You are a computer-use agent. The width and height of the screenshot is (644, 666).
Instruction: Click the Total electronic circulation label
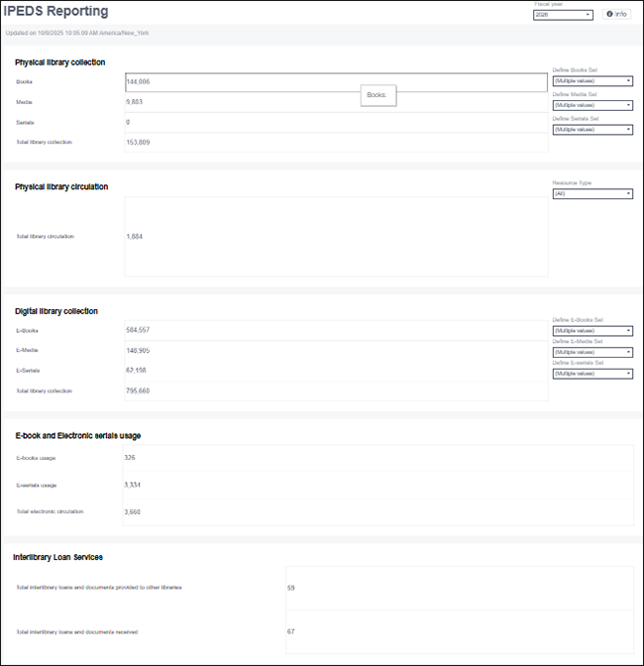tap(51, 511)
